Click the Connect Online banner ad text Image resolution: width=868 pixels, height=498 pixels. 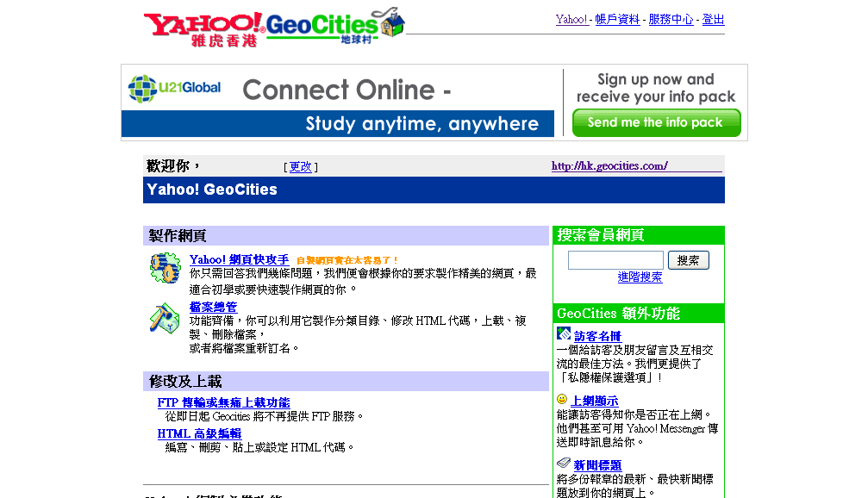point(347,90)
